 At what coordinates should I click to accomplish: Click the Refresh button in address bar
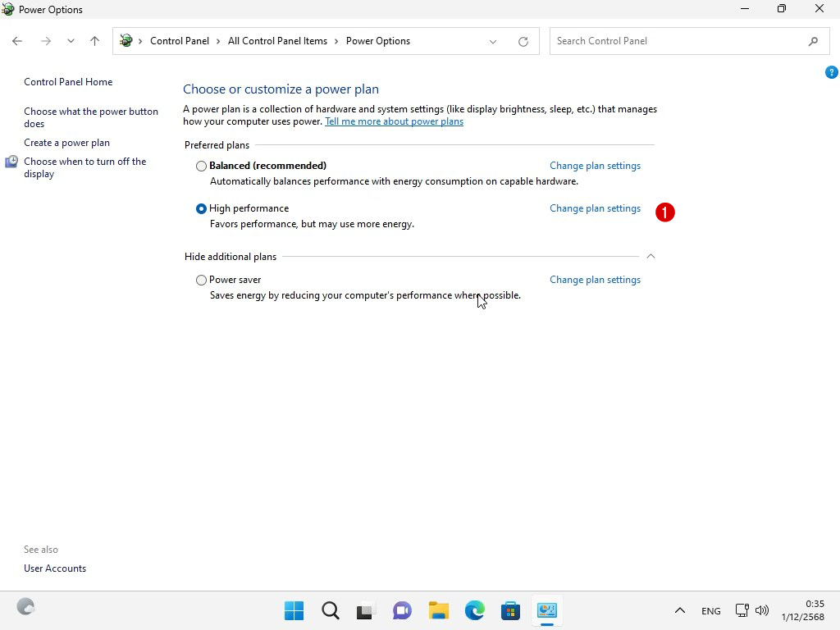click(523, 41)
